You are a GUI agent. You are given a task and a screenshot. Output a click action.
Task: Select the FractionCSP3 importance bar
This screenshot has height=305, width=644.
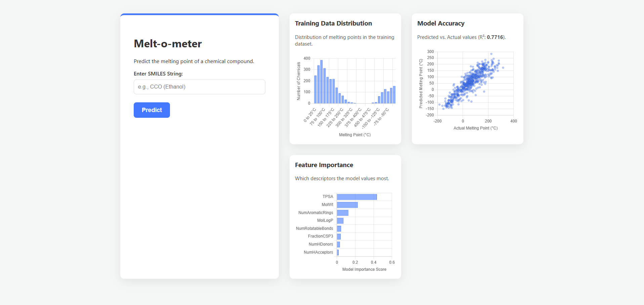click(339, 237)
